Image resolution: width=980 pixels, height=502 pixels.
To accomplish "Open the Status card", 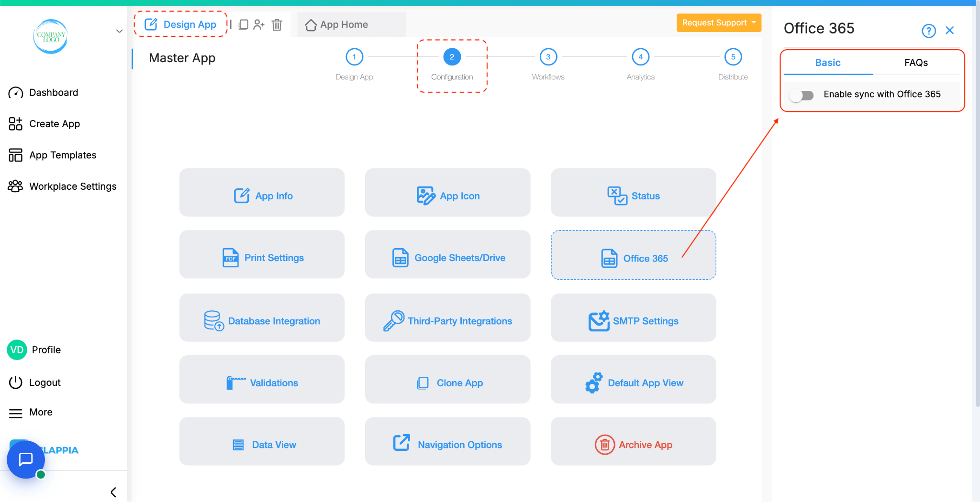I will click(x=633, y=192).
